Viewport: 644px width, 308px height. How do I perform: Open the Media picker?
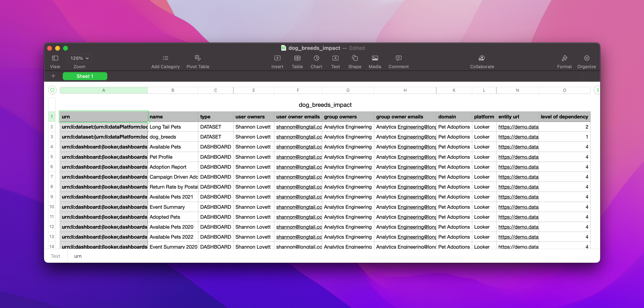click(x=375, y=58)
